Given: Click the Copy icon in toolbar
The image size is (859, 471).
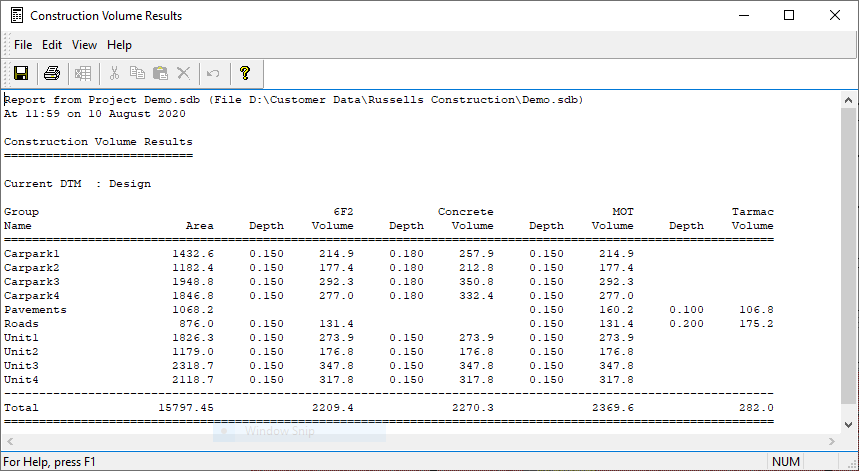Looking at the screenshot, I should [x=137, y=72].
